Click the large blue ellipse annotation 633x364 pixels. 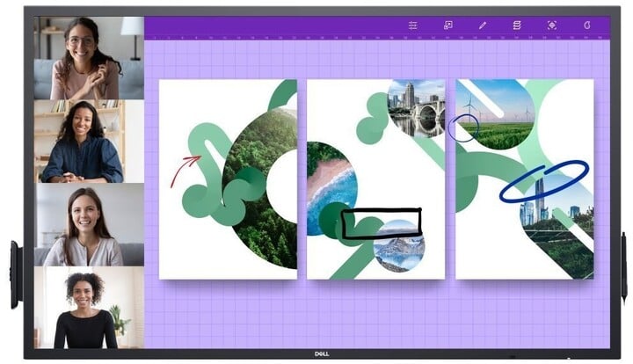click(x=543, y=180)
